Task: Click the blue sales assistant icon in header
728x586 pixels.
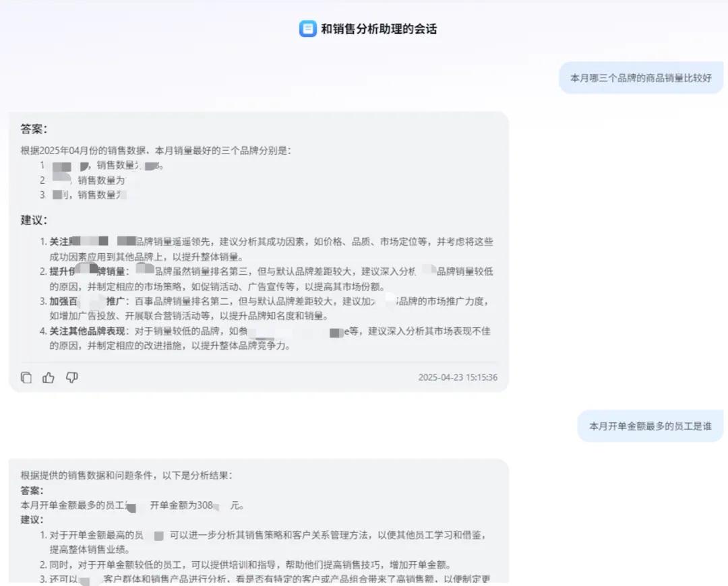Action: pyautogui.click(x=307, y=29)
